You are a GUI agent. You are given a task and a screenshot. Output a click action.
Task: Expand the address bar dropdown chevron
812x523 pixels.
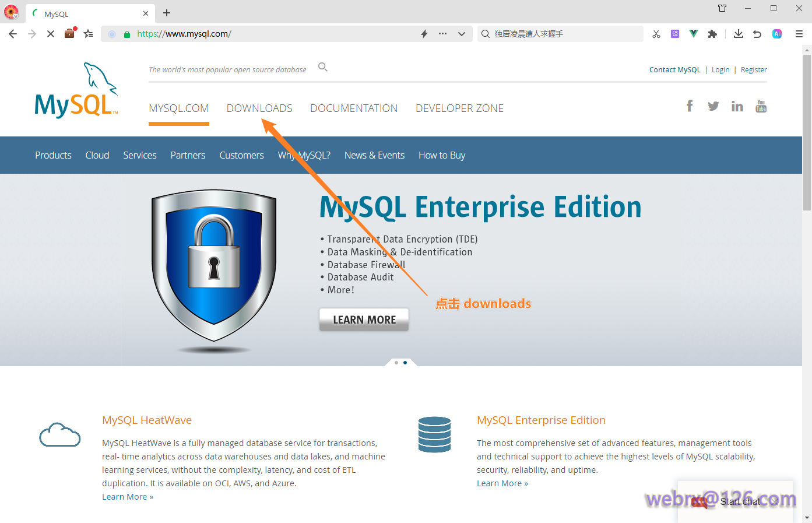coord(462,34)
